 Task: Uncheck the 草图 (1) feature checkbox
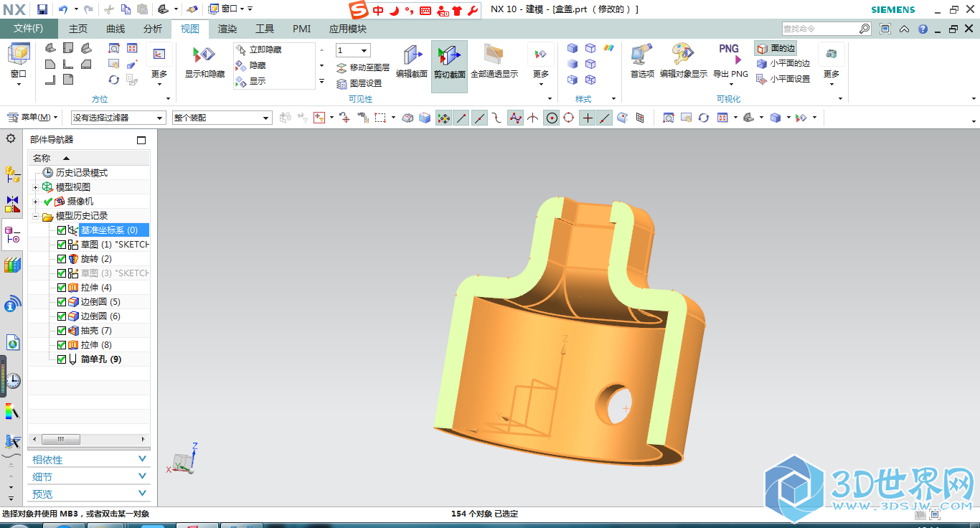(x=61, y=245)
